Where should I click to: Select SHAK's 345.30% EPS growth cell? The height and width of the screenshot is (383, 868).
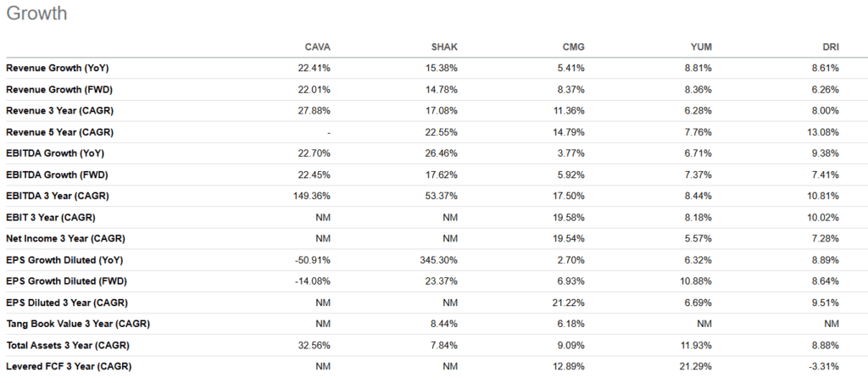pos(441,259)
